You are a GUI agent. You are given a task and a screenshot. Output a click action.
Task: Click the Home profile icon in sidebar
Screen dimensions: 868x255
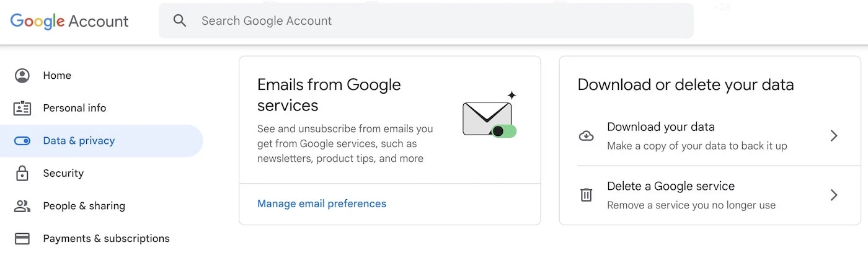pos(22,76)
